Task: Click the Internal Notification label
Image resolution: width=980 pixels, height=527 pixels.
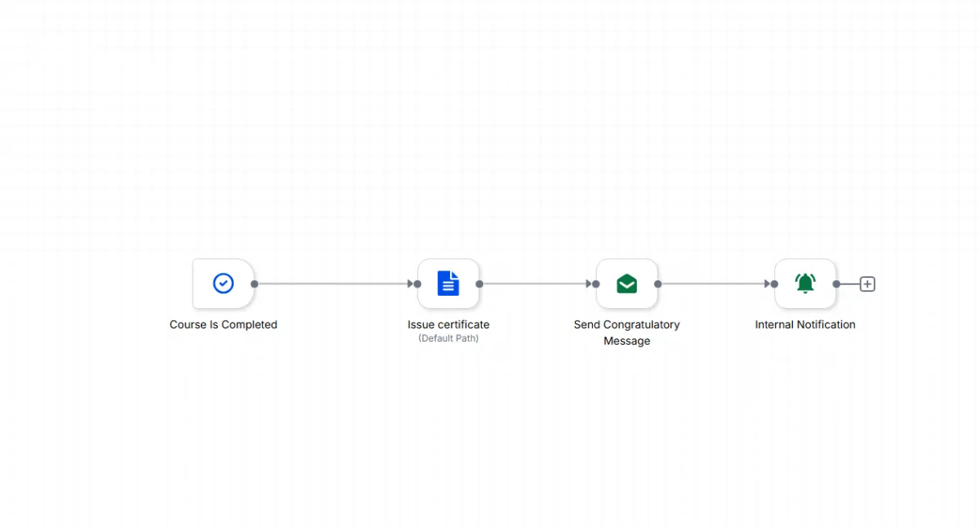Action: click(805, 324)
